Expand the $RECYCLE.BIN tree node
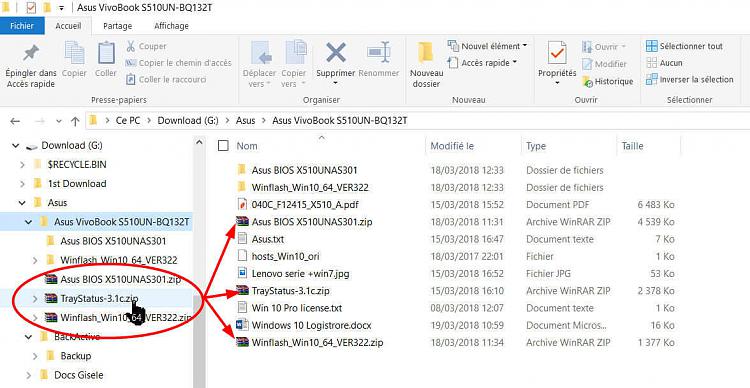 pyautogui.click(x=22, y=165)
